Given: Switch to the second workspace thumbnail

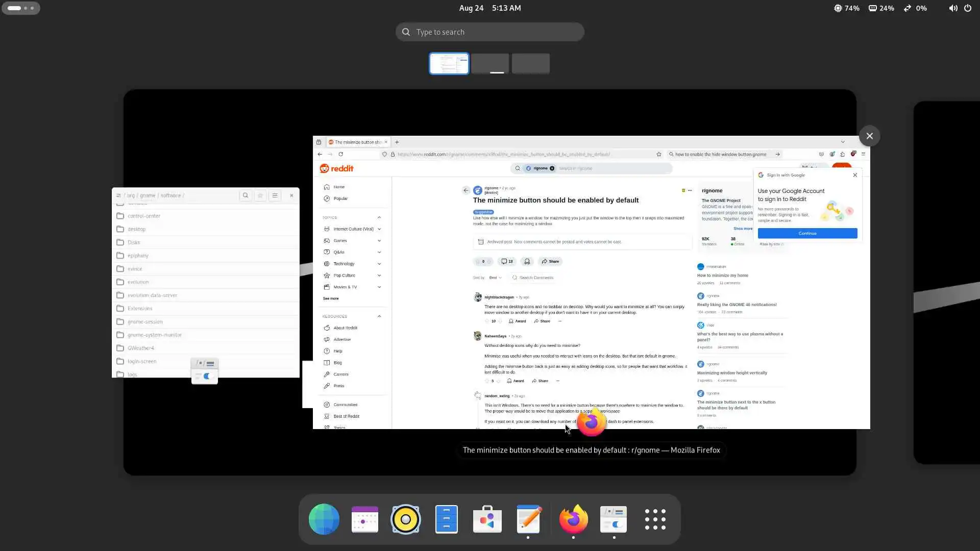Looking at the screenshot, I should [x=489, y=64].
